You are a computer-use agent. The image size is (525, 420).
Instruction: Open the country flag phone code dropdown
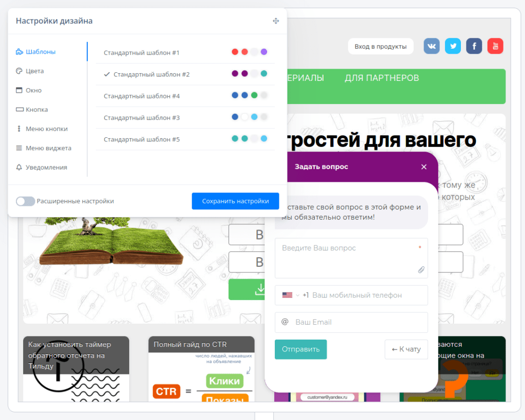[x=288, y=295]
